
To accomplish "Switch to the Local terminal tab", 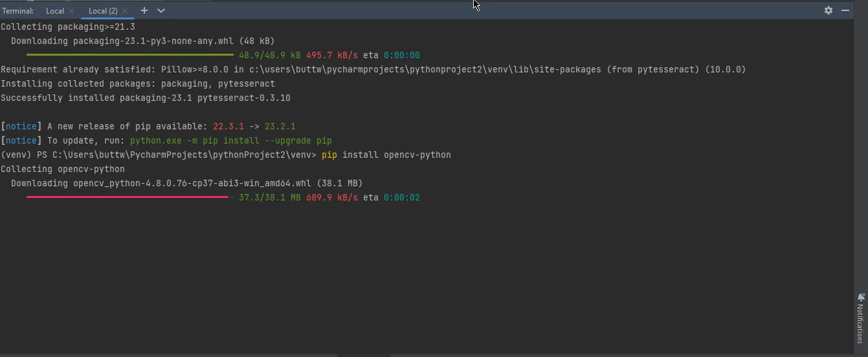I will 54,11.
